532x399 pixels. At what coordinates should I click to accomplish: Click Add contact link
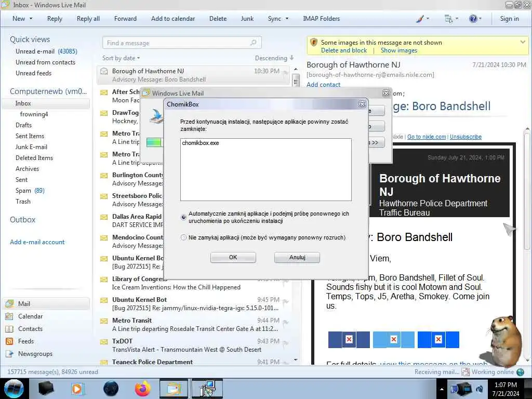pos(323,85)
